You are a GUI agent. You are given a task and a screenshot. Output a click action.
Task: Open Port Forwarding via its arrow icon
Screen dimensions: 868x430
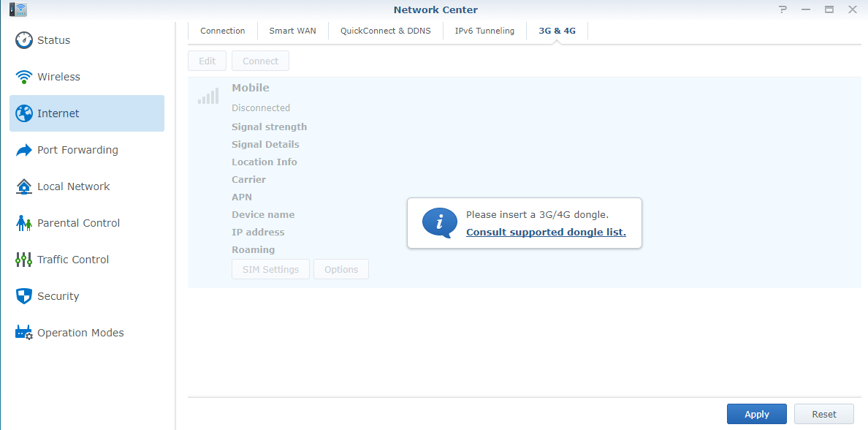[x=24, y=150]
